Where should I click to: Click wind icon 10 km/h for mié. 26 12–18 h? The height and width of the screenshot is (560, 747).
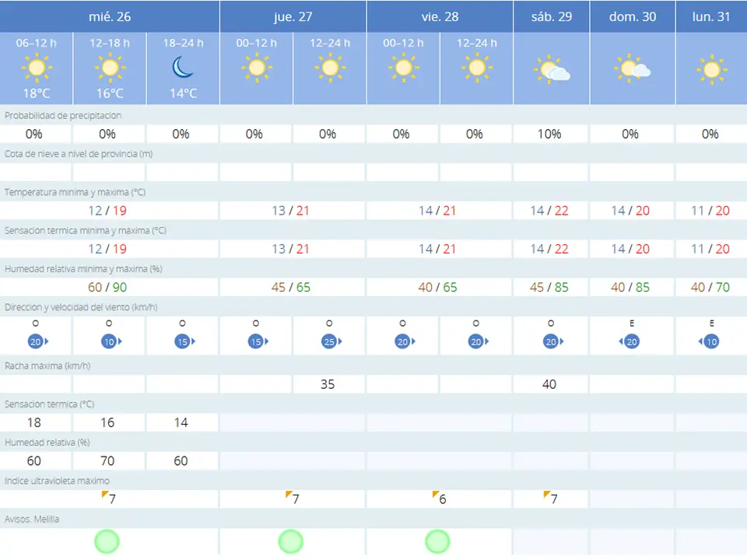click(112, 341)
